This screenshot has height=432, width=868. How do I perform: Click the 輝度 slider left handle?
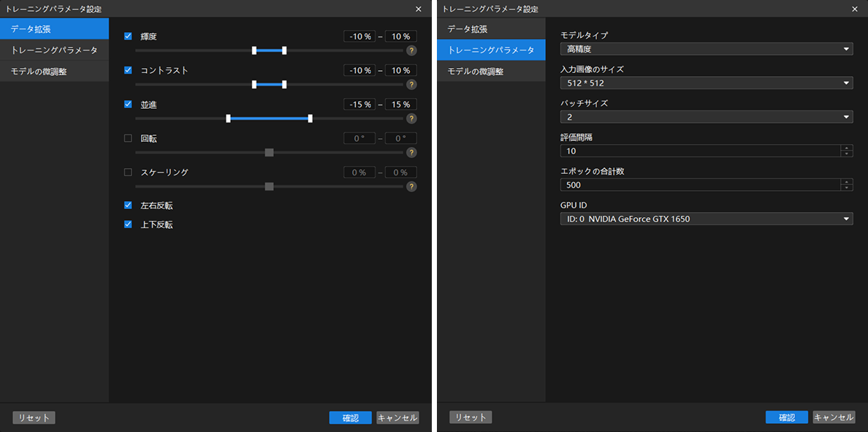pyautogui.click(x=254, y=50)
